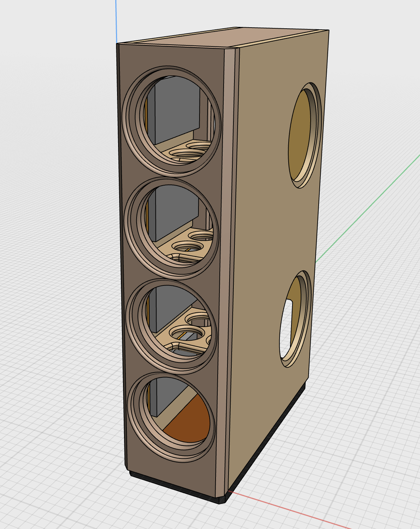
Task: Select third-from-top circular cutout on front baffle
Action: coord(172,326)
